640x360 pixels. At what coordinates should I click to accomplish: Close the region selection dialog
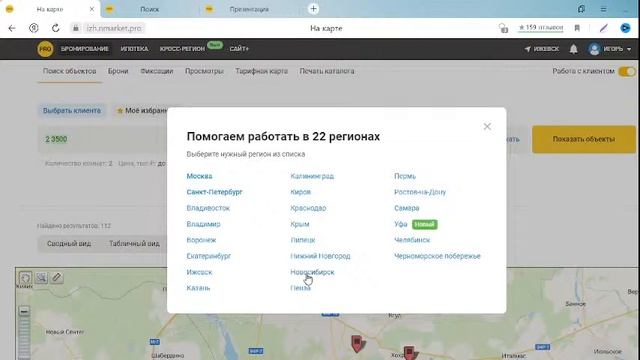tap(487, 127)
